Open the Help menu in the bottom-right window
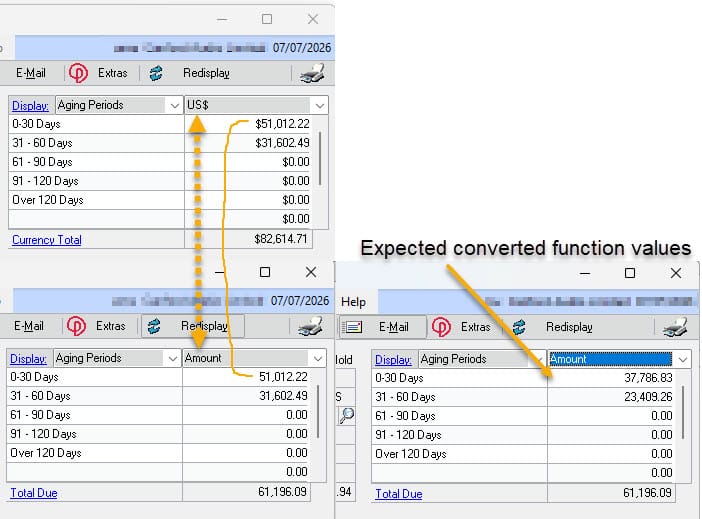Viewport: 702px width, 519px height. 353,302
